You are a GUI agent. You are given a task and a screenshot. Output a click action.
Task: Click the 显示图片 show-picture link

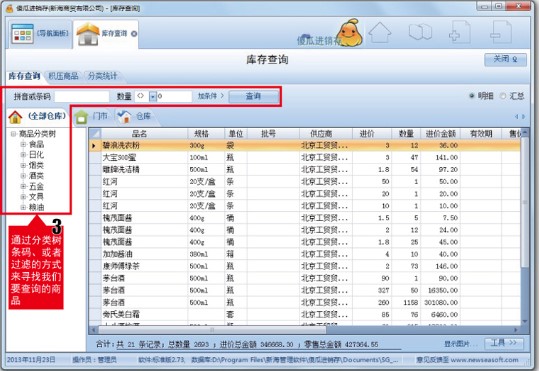(461, 344)
